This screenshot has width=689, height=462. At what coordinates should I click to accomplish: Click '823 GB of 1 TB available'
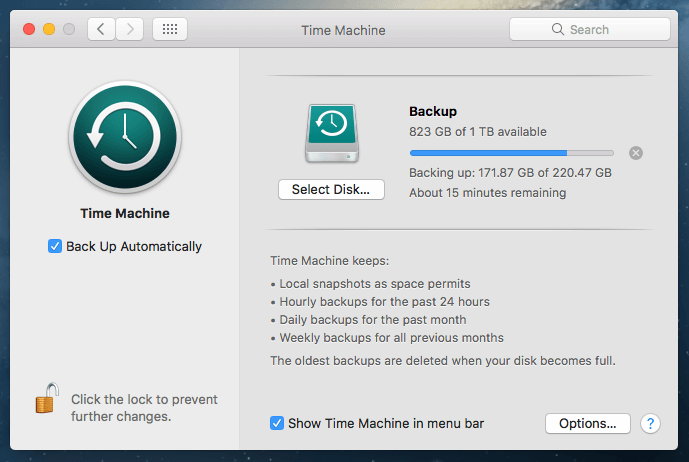[x=478, y=132]
